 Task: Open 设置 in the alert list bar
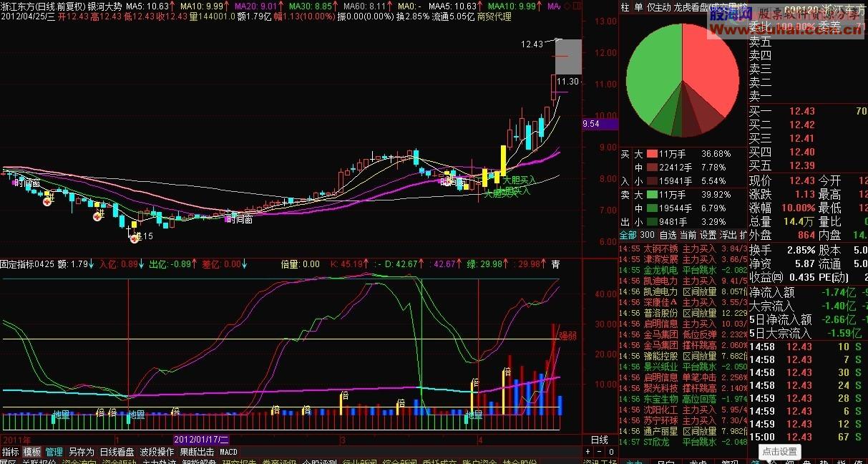(x=708, y=235)
